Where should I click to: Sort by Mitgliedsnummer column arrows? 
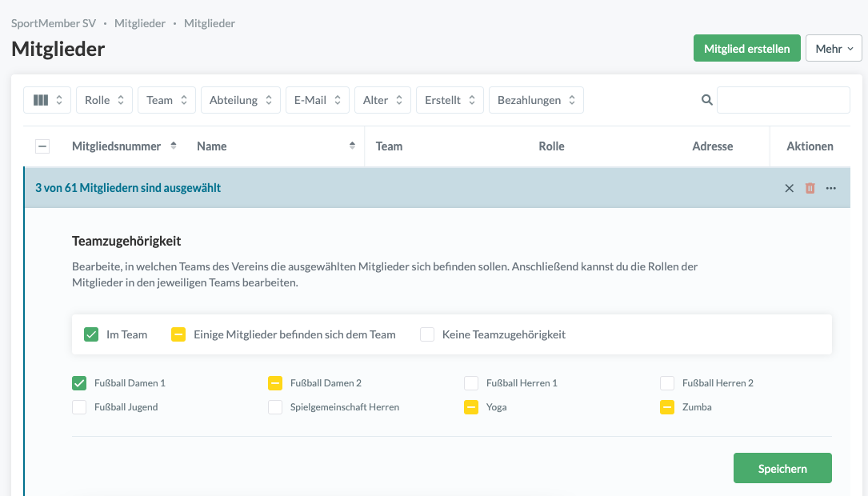tap(174, 146)
